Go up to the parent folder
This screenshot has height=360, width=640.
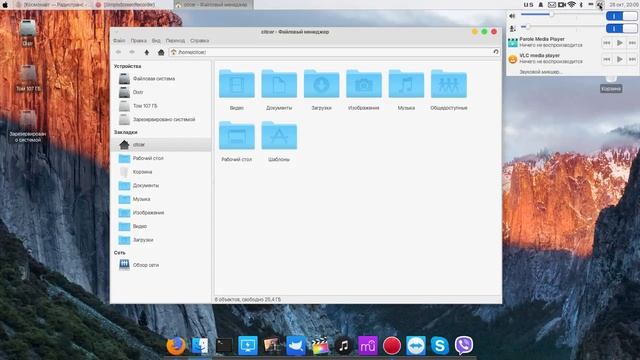coord(147,52)
